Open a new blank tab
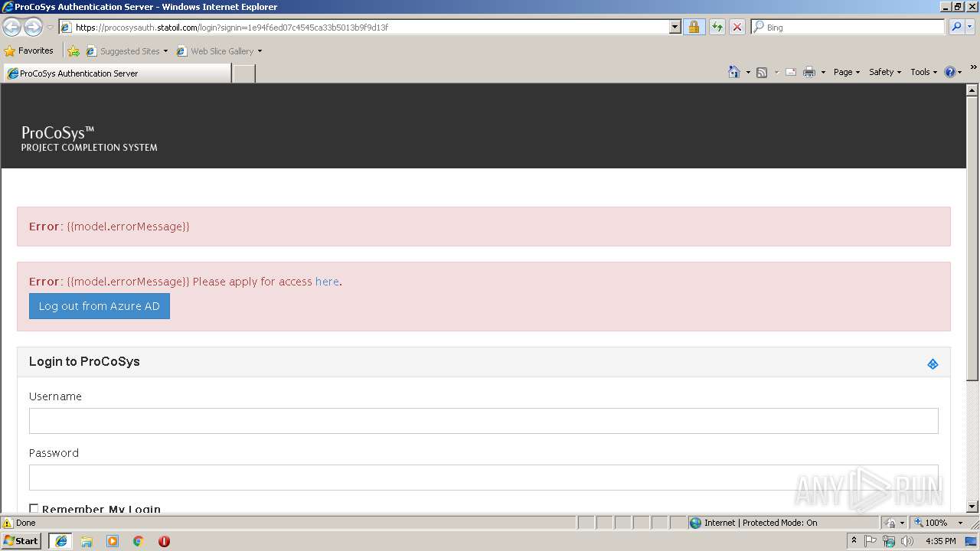 tap(243, 73)
